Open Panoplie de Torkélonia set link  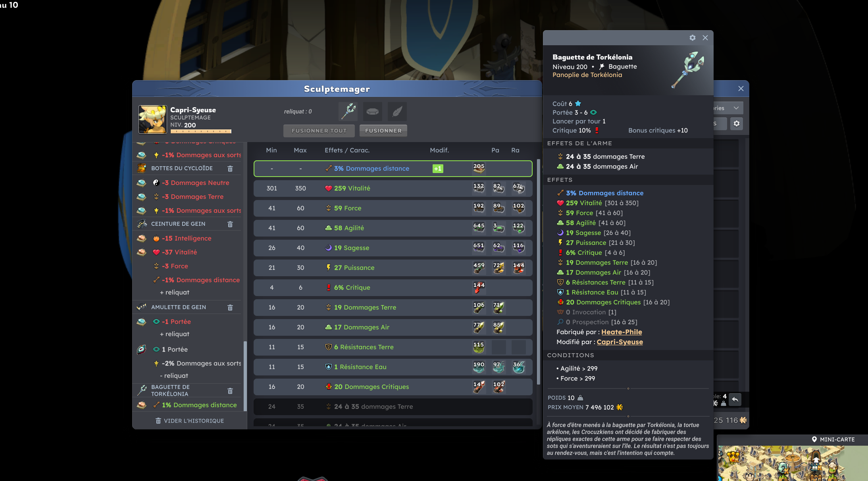[587, 75]
